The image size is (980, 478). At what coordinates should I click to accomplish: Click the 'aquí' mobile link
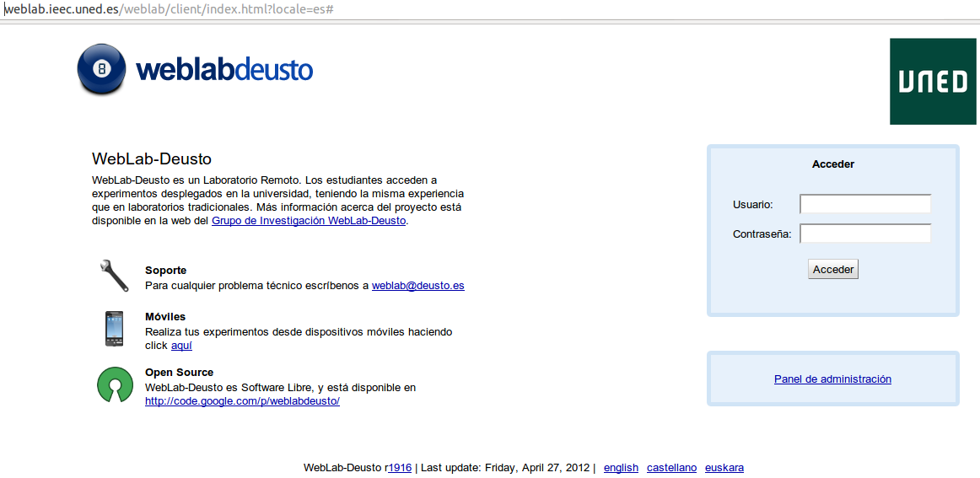(x=181, y=346)
